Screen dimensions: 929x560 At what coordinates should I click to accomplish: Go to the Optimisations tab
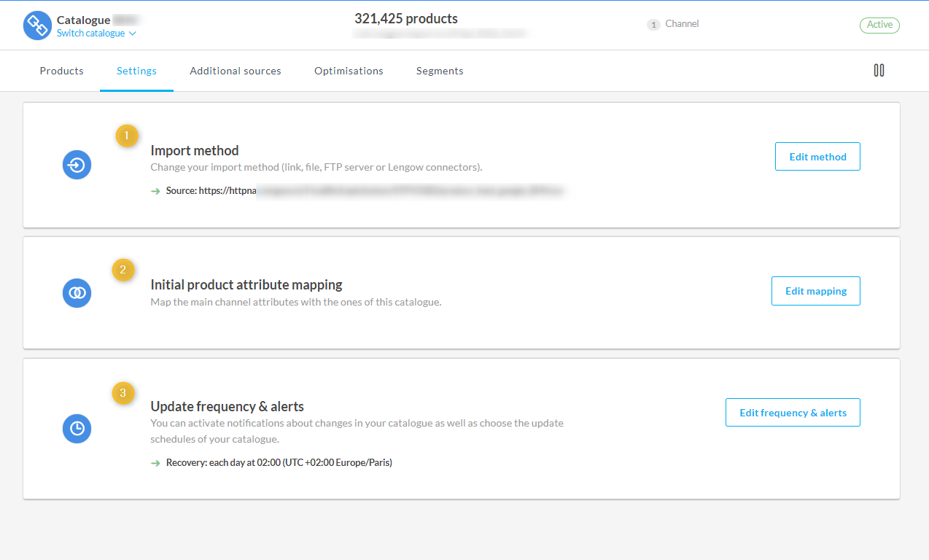[x=349, y=71]
